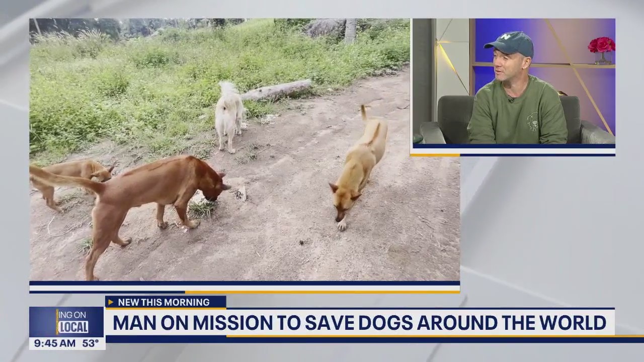The image size is (644, 362).
Task: Click the LOCAL station logo
Action: click(x=73, y=327)
